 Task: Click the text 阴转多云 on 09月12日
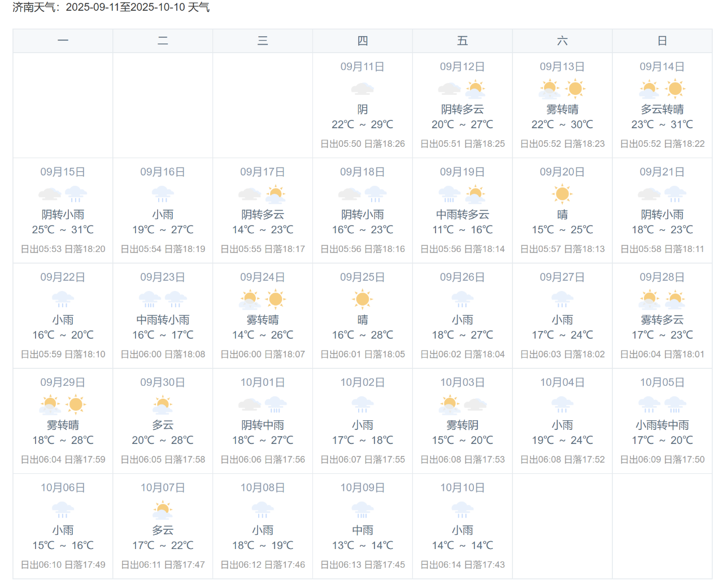point(462,110)
